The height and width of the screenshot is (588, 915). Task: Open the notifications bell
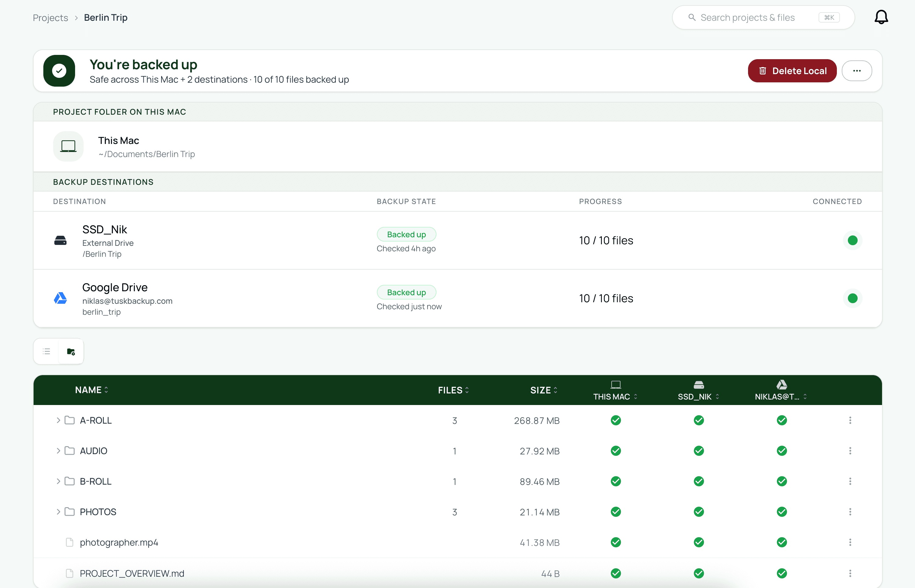tap(881, 17)
